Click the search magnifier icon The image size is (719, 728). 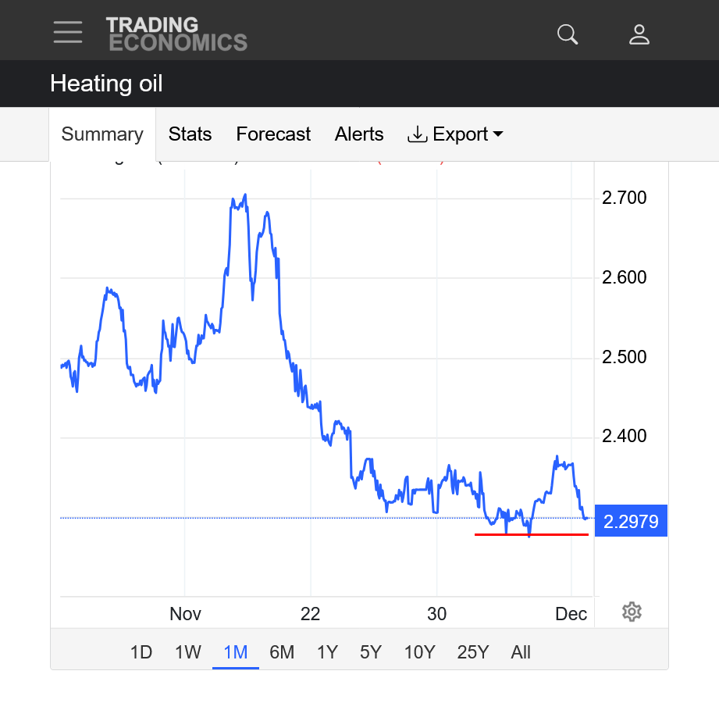coord(568,34)
